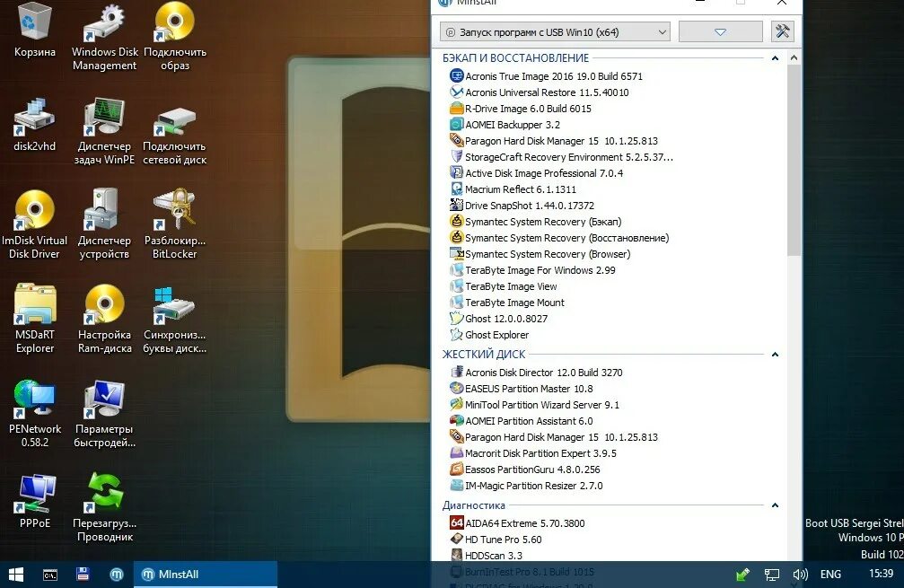Click the Ghost 12.0.0.8027 icon

tap(457, 318)
